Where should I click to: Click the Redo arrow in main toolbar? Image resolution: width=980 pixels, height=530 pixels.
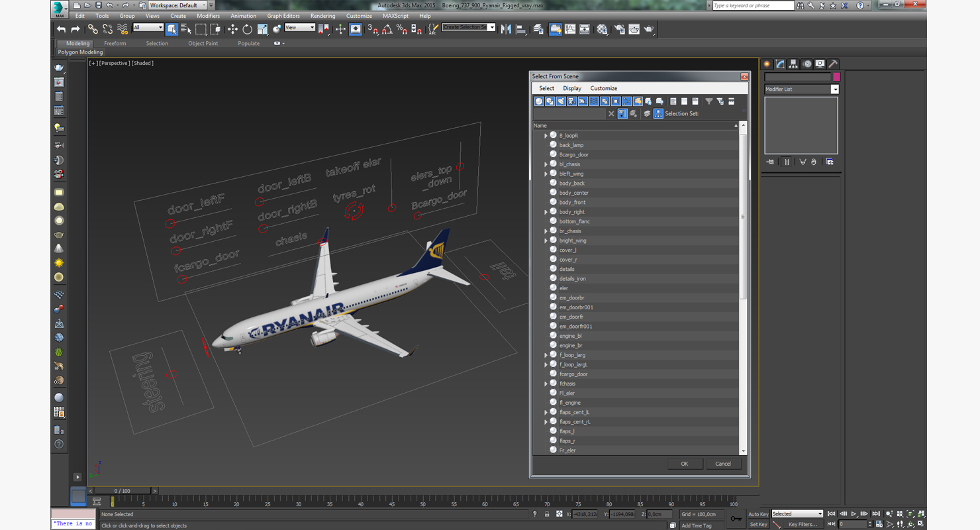75,29
